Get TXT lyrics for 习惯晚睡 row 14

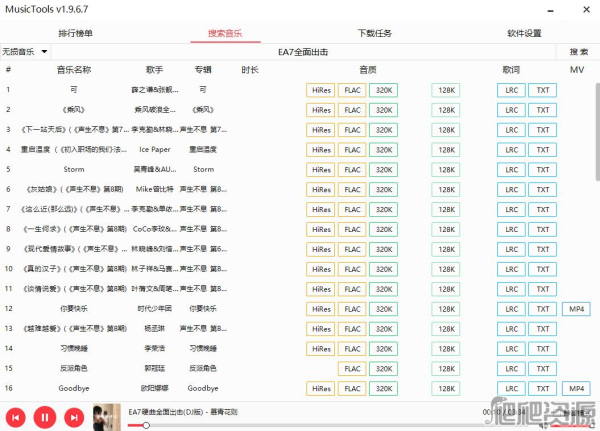coord(543,348)
